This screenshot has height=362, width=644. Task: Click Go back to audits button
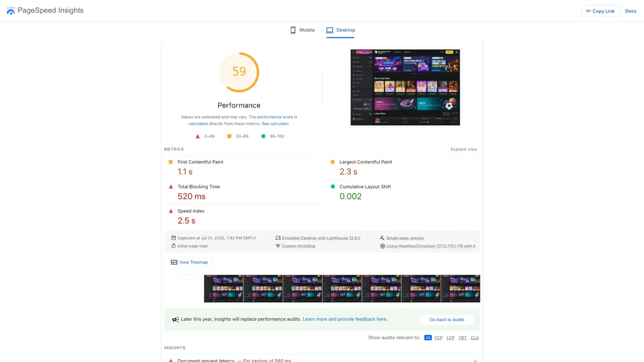447,319
